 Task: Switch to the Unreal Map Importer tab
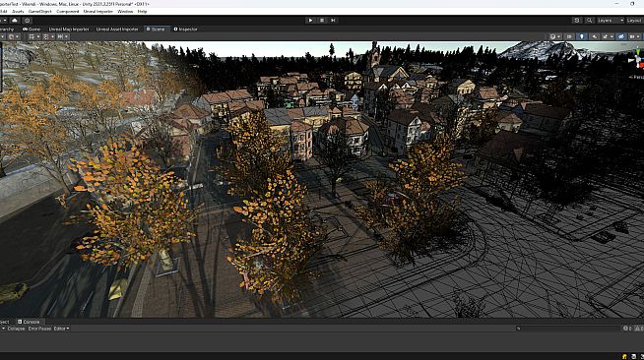pos(69,30)
